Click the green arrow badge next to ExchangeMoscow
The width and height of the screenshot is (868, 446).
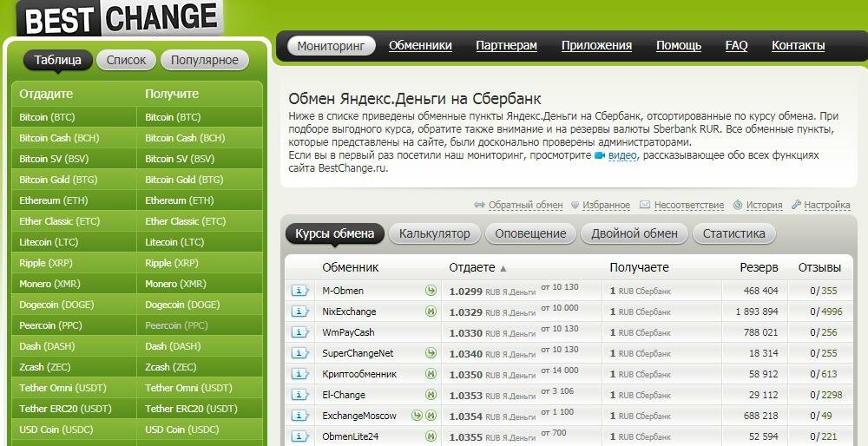coord(417,416)
